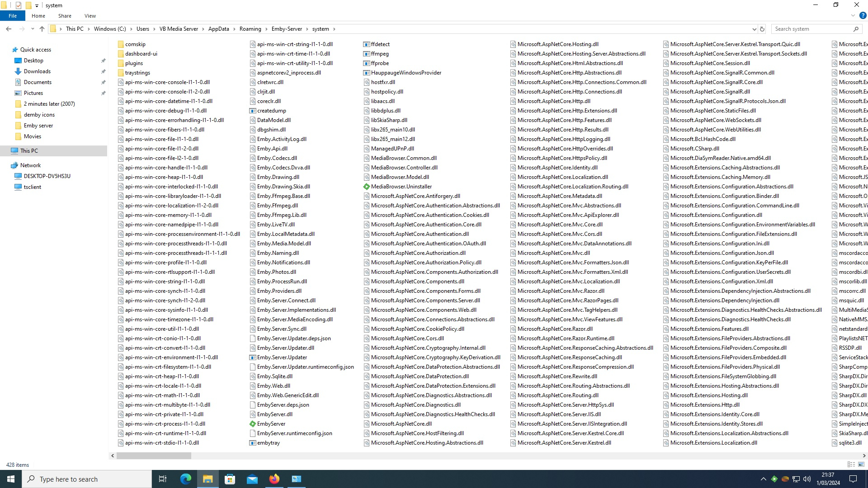The height and width of the screenshot is (488, 868).
Task: Click the horizontal scrollbar thumb
Action: 154,456
